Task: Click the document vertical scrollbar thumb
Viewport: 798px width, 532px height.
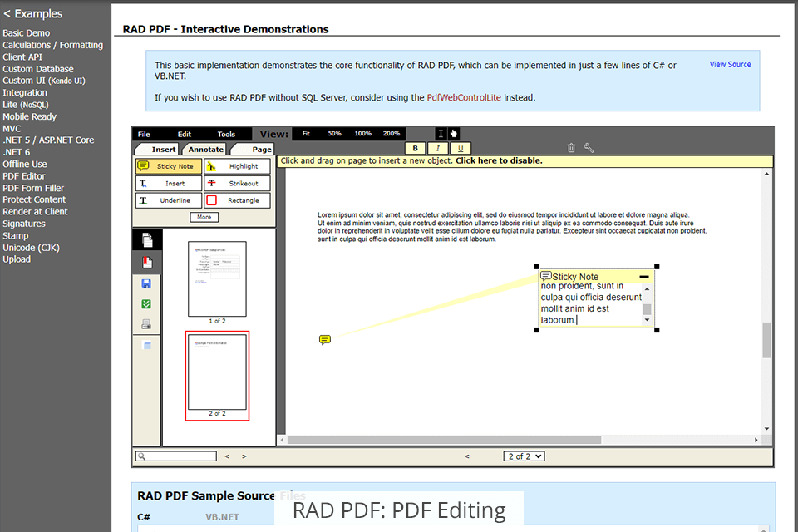Action: coord(766,340)
